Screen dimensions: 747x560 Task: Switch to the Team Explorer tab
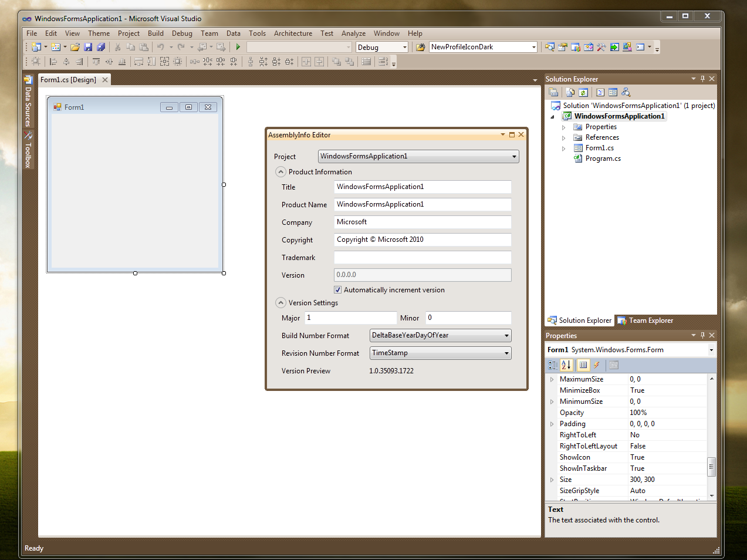point(645,321)
